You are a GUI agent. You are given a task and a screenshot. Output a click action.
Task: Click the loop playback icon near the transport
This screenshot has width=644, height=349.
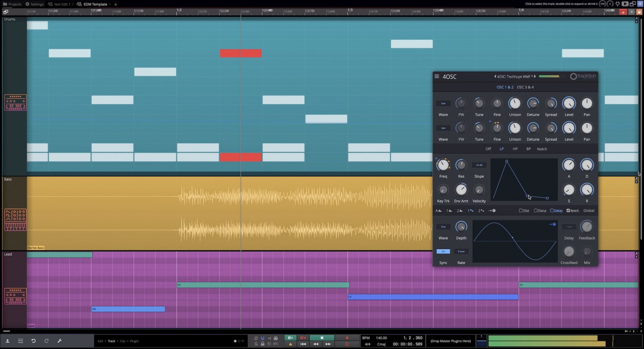point(256,338)
